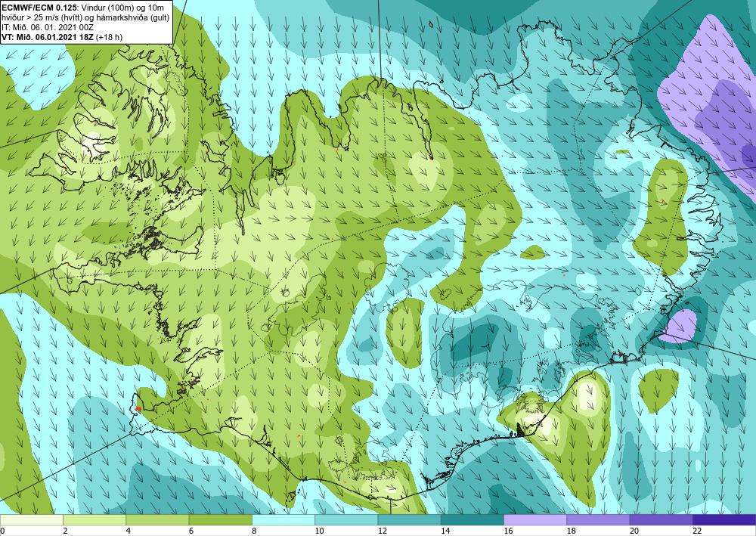Click the pale cream 0–2 m/s legend swatch
The image size is (756, 536).
click(x=31, y=519)
